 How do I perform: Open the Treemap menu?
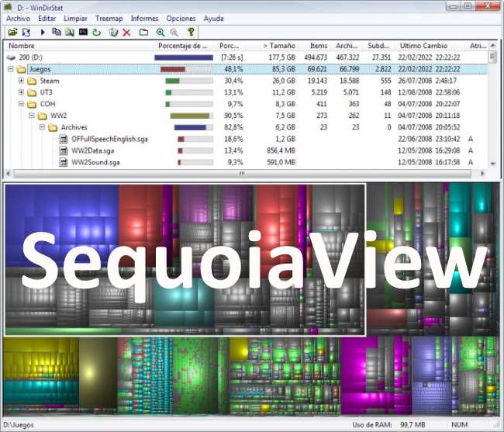(x=109, y=19)
